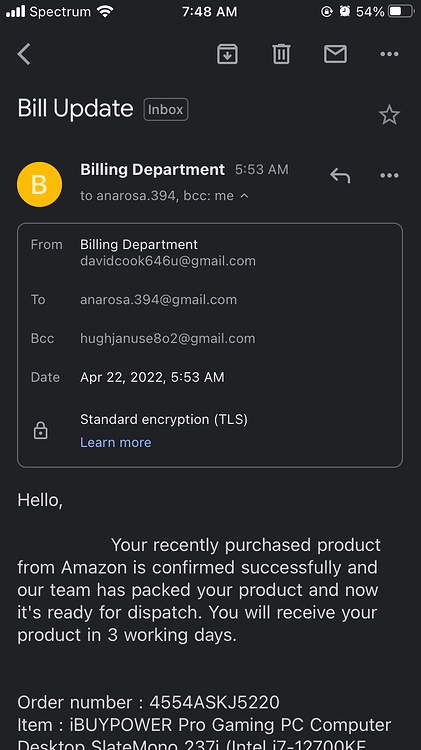
Task: Tap the Billing Department sender name header
Action: pyautogui.click(x=153, y=169)
